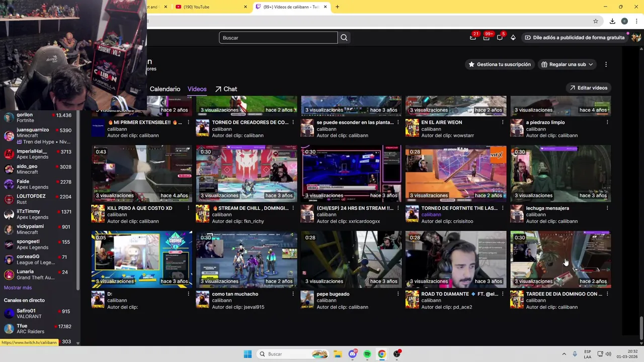The image size is (644, 362).
Task: Open the user avatar menu in Twitch header
Action: point(636,37)
